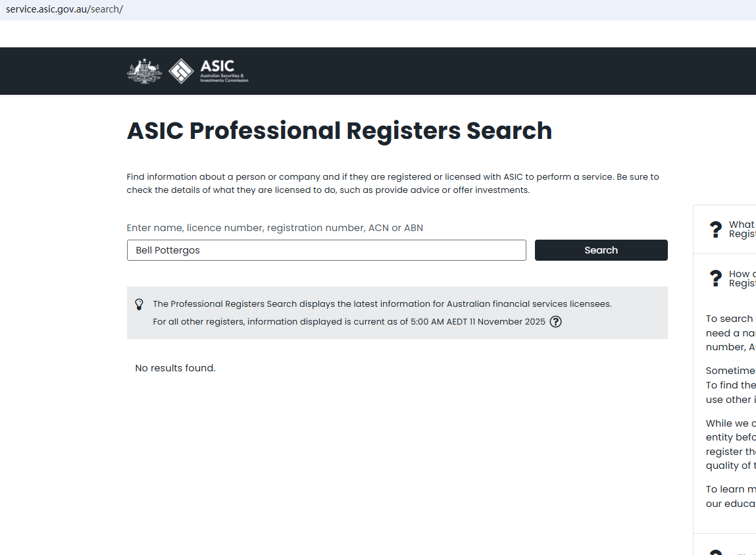This screenshot has height=555, width=756.
Task: Click the partially visible question mark at the bottom right
Action: tap(716, 552)
